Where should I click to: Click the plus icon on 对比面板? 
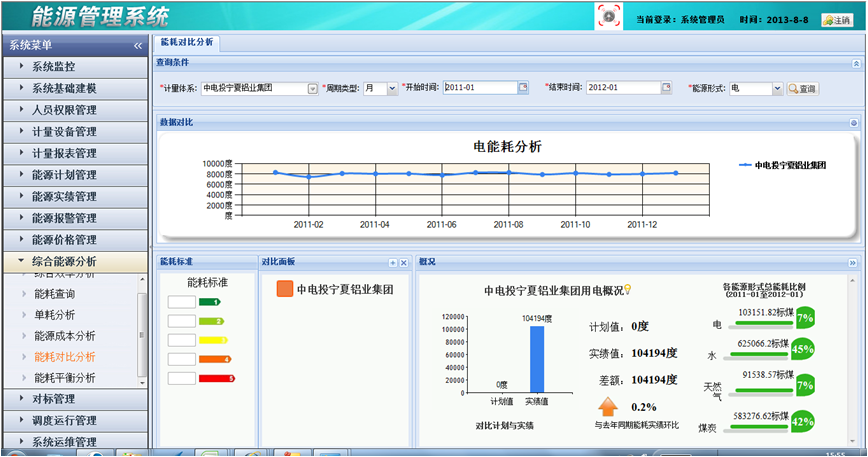click(x=393, y=262)
